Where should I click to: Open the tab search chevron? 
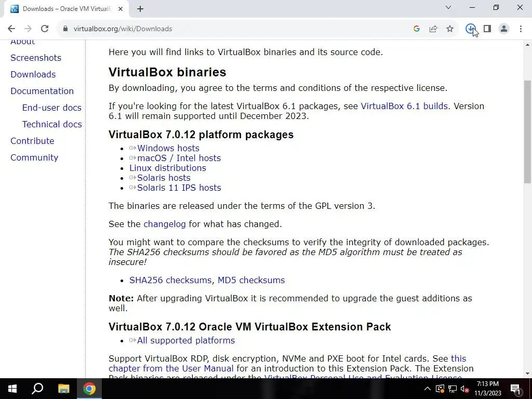(x=448, y=7)
